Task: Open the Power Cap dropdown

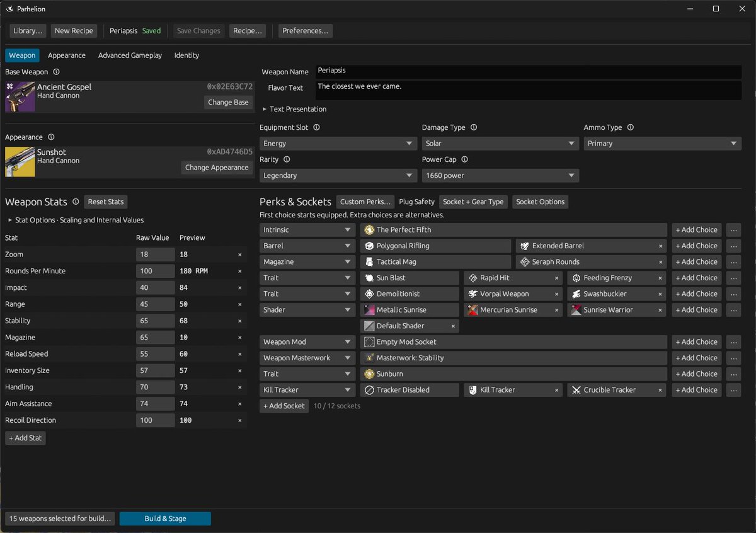Action: pyautogui.click(x=500, y=176)
